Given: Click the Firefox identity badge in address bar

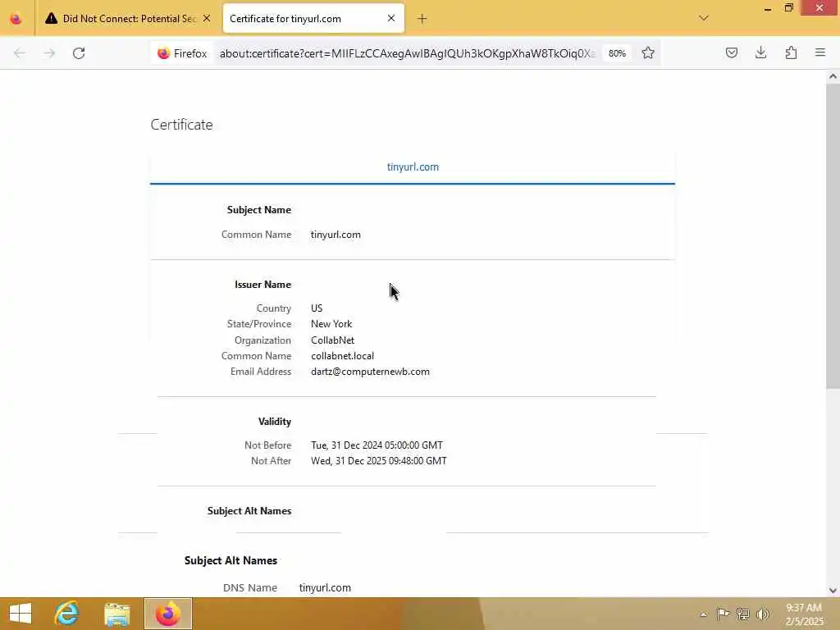Looking at the screenshot, I should pos(182,53).
